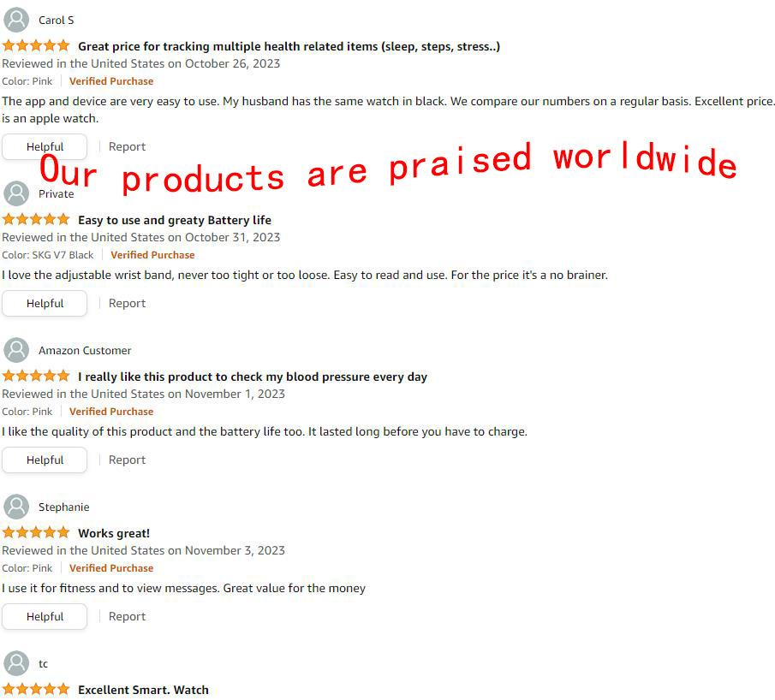The width and height of the screenshot is (775, 700).
Task: Mark Carol S review as Helpful
Action: pos(45,146)
